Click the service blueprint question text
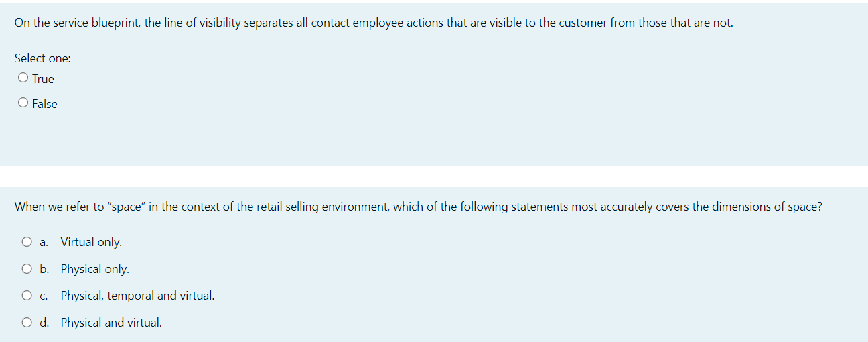 (x=374, y=23)
